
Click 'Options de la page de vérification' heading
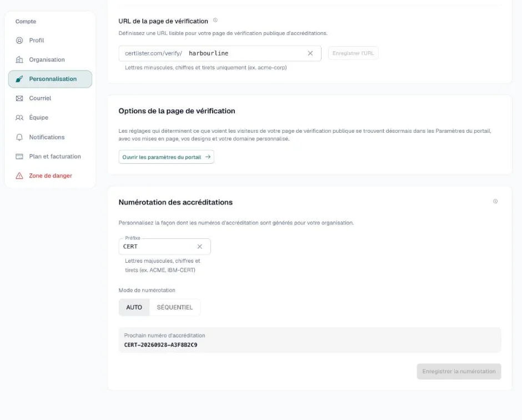tap(177, 111)
